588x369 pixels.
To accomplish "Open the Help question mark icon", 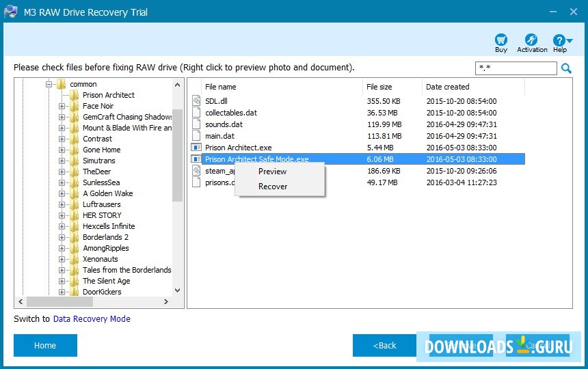I will tap(559, 40).
